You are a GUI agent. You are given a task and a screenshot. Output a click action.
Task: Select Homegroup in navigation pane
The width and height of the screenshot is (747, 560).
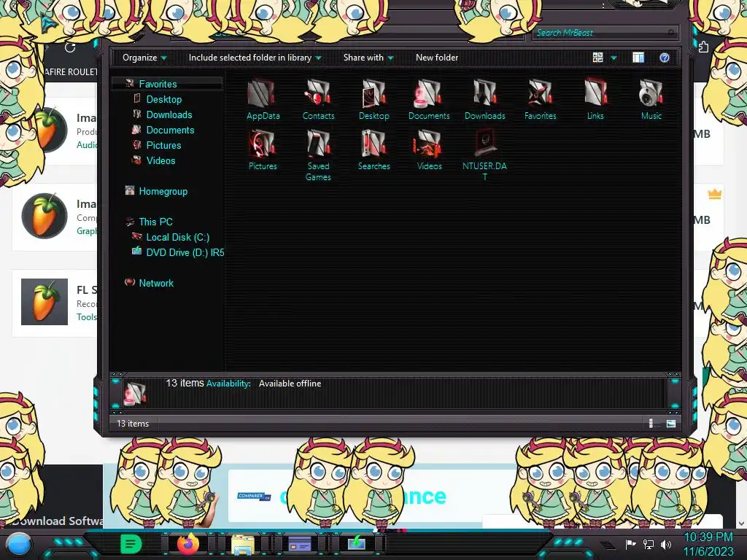(163, 192)
